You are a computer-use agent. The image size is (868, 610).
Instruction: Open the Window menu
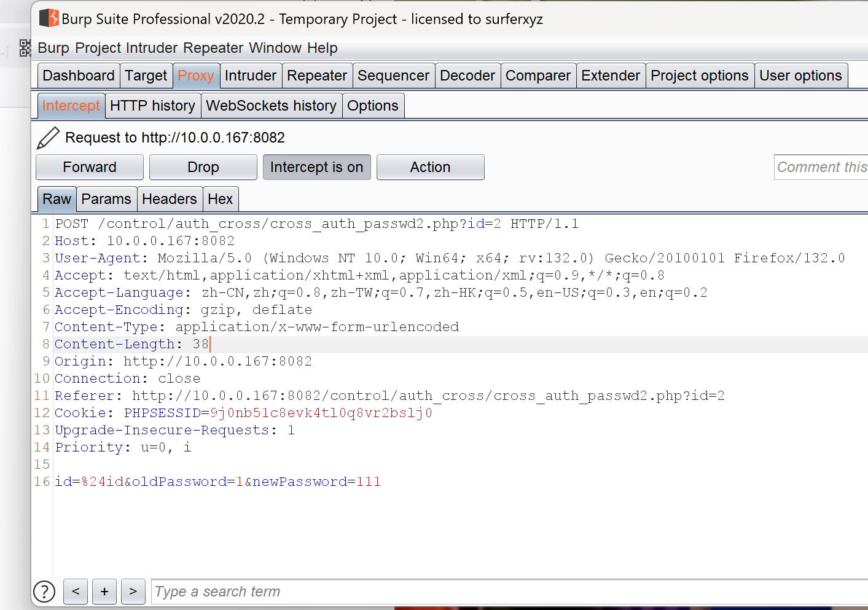pyautogui.click(x=276, y=48)
